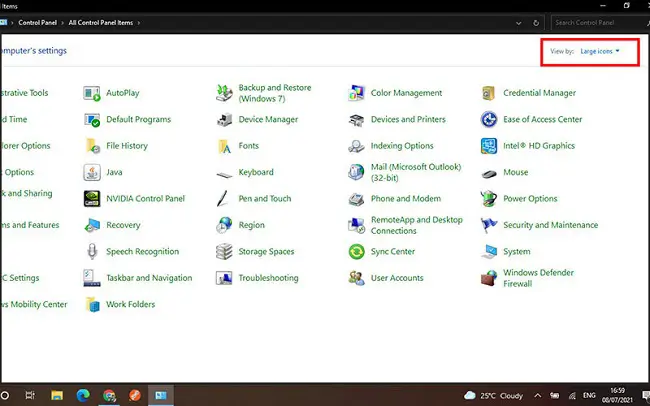The image size is (650, 406).
Task: Open the Intel HD Graphics icon
Action: [489, 146]
